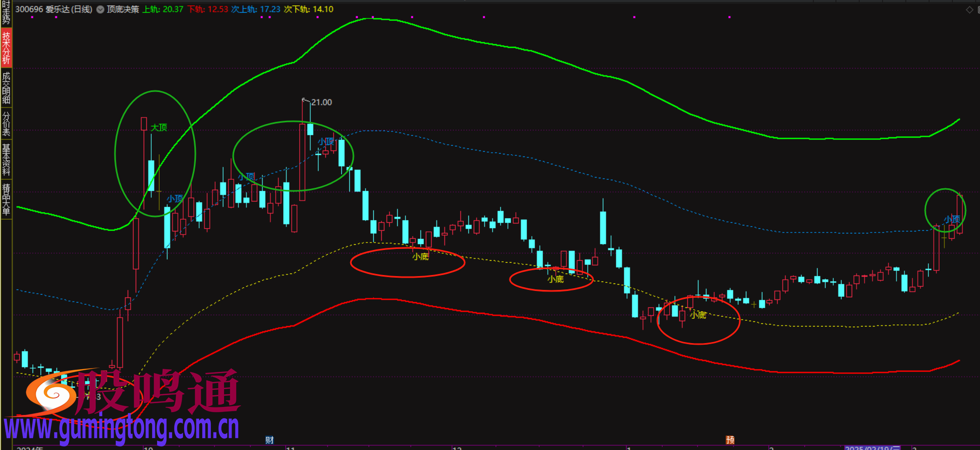Click the yellow 次下轨 14.10 label
Screen dimensions: 980x450
pos(309,10)
